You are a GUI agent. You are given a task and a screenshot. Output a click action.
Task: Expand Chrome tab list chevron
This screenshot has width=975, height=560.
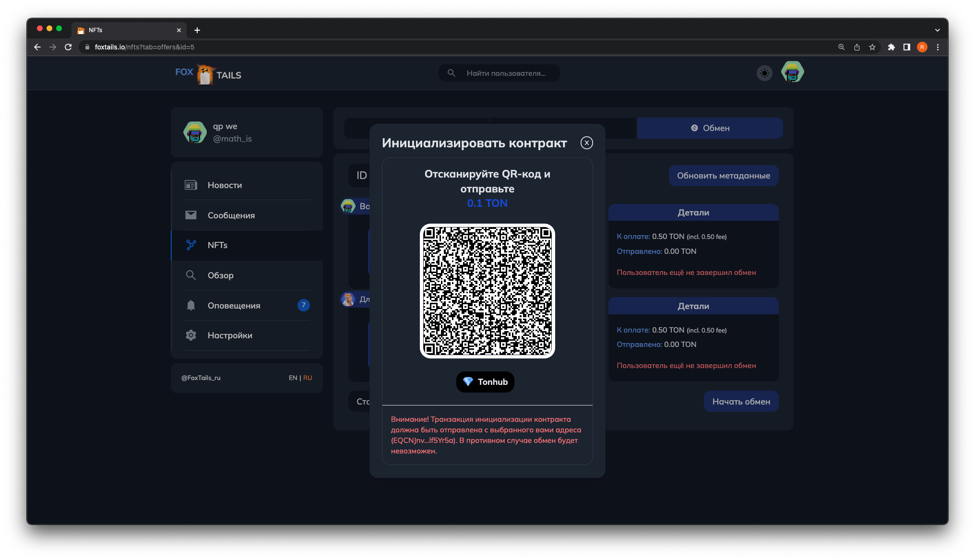click(x=937, y=30)
